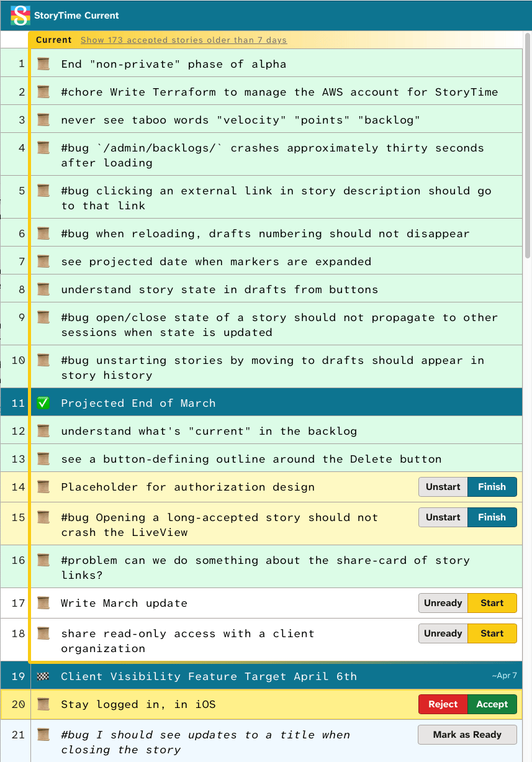Click scroll icon next to Stay logged in story
This screenshot has height=762, width=532.
pyautogui.click(x=43, y=704)
